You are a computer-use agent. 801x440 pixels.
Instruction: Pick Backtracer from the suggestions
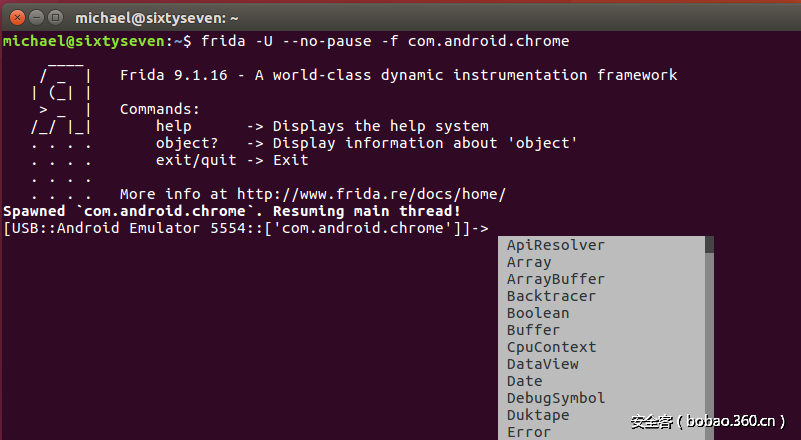[x=551, y=296]
